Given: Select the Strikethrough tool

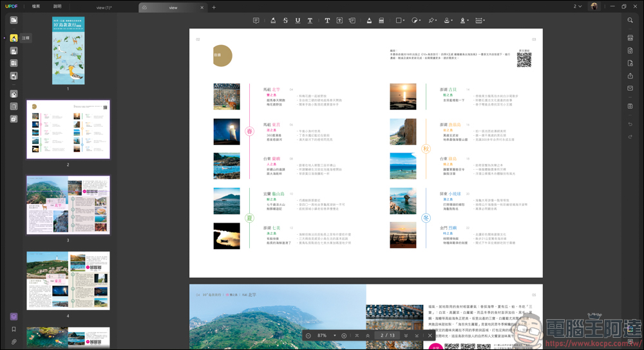Looking at the screenshot, I should pyautogui.click(x=285, y=21).
